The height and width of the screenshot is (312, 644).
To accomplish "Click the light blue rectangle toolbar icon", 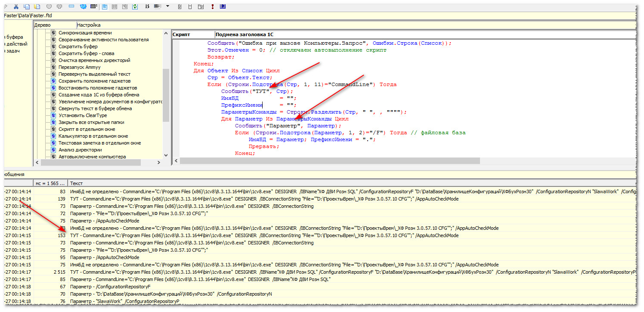I will pyautogui.click(x=71, y=6).
